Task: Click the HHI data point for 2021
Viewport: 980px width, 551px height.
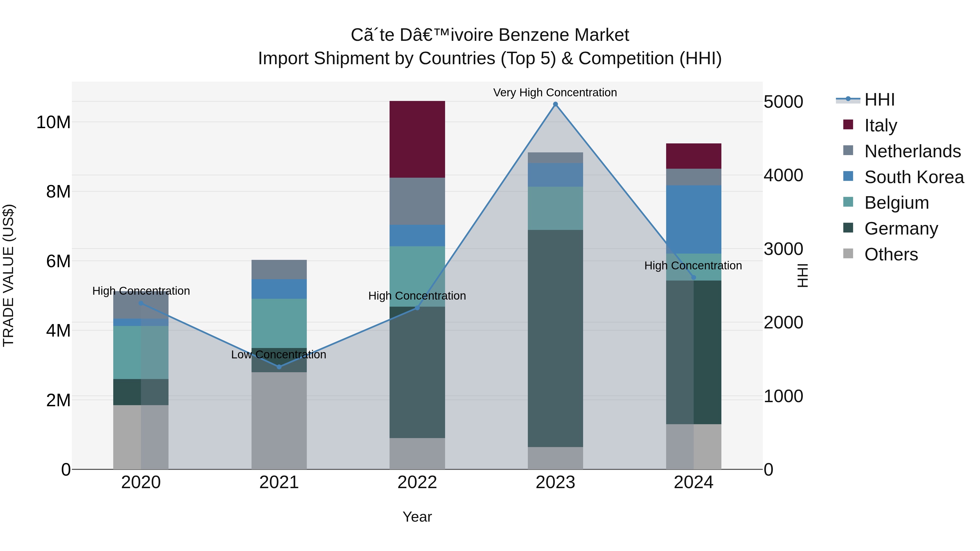Action: coord(279,367)
